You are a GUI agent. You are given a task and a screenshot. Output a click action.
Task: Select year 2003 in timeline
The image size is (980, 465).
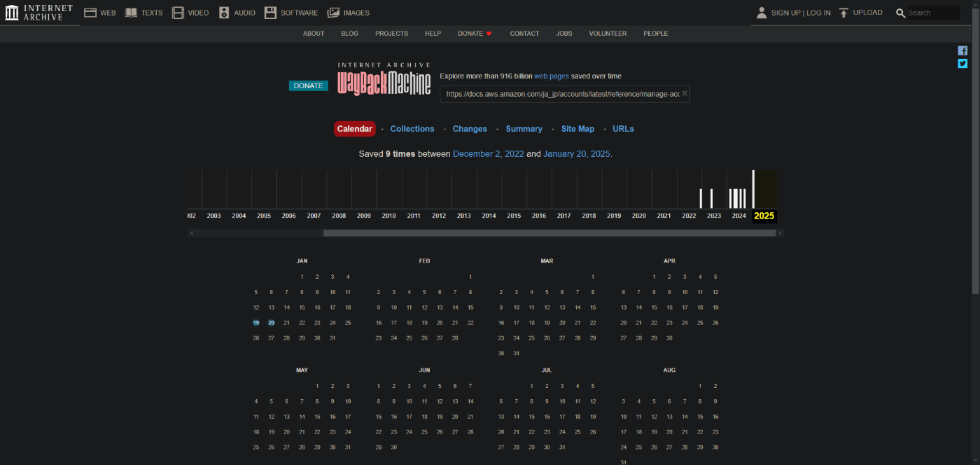coord(213,216)
